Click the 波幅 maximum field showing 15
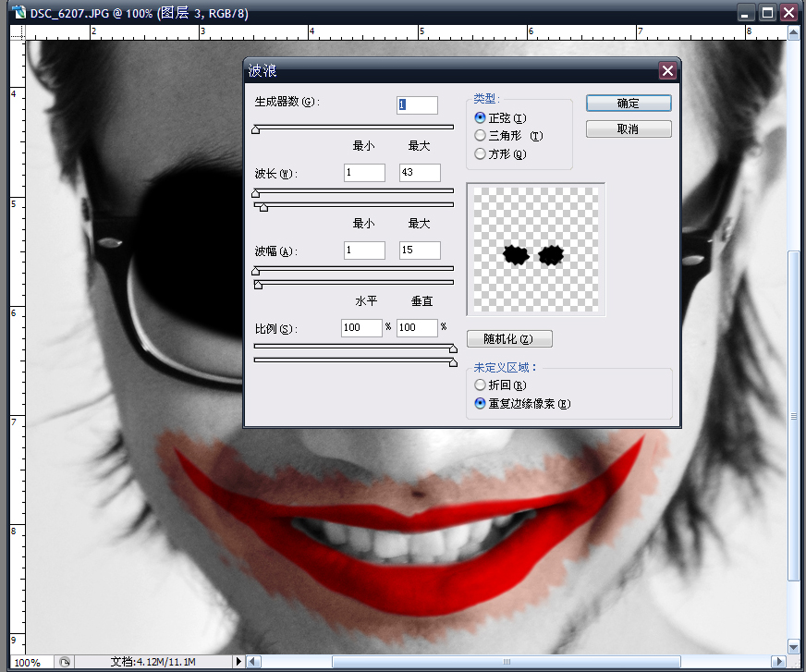 point(420,250)
